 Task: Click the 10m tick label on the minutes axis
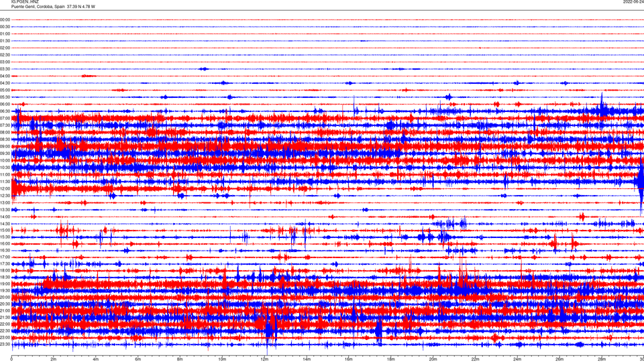pyautogui.click(x=222, y=359)
